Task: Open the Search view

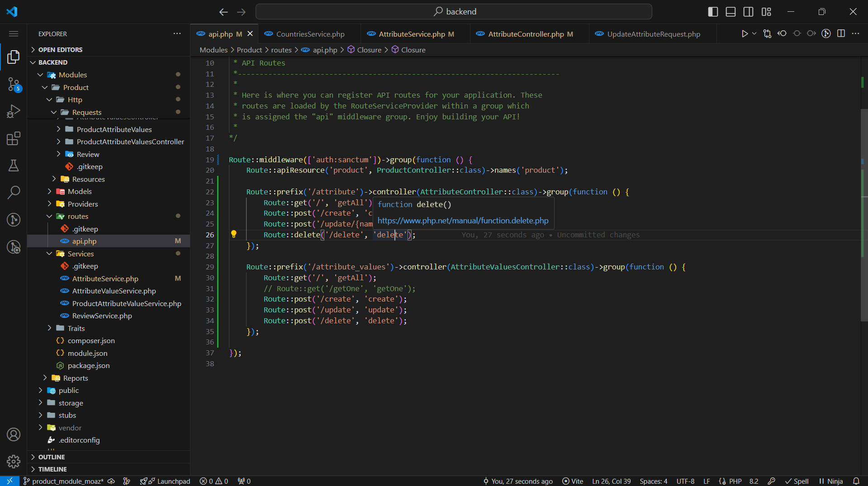Action: (x=14, y=192)
